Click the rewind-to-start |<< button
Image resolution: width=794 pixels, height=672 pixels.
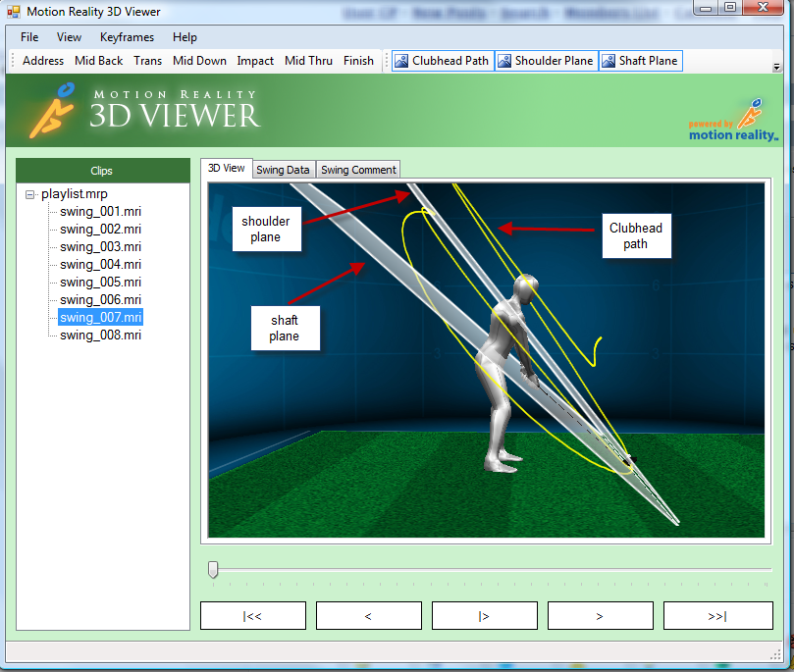(253, 616)
